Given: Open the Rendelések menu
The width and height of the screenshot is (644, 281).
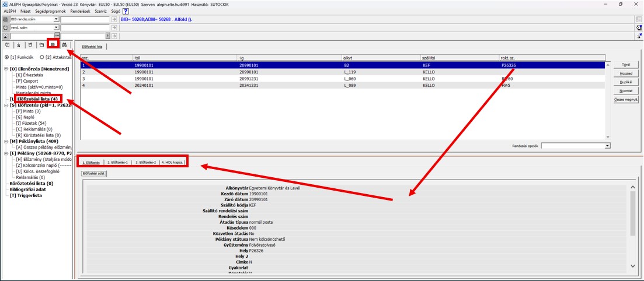Looking at the screenshot, I should (x=81, y=12).
